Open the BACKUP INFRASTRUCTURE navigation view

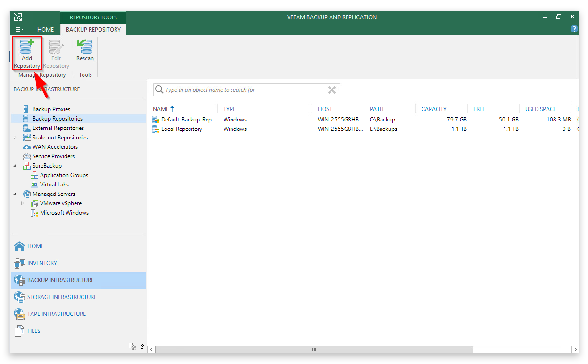(78, 280)
